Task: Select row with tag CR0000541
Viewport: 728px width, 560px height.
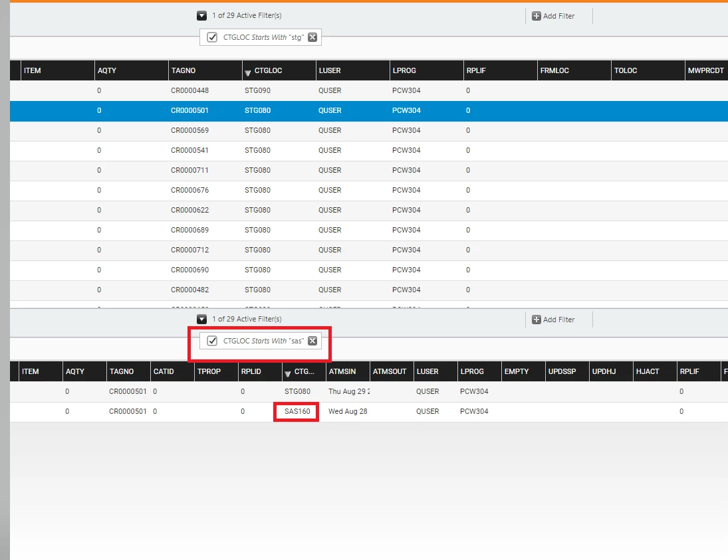Action: [x=368, y=150]
